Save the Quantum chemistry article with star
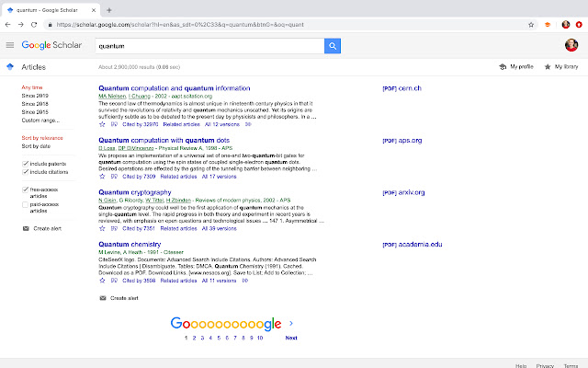 tap(102, 281)
